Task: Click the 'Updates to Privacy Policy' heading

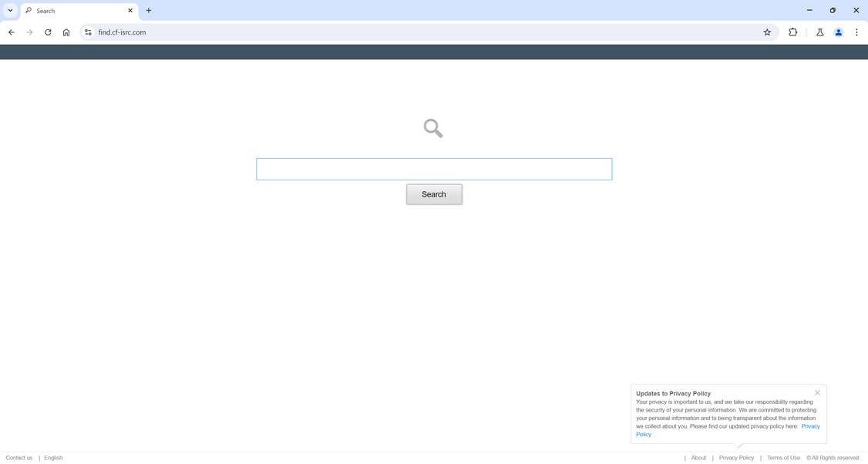Action: click(x=673, y=394)
